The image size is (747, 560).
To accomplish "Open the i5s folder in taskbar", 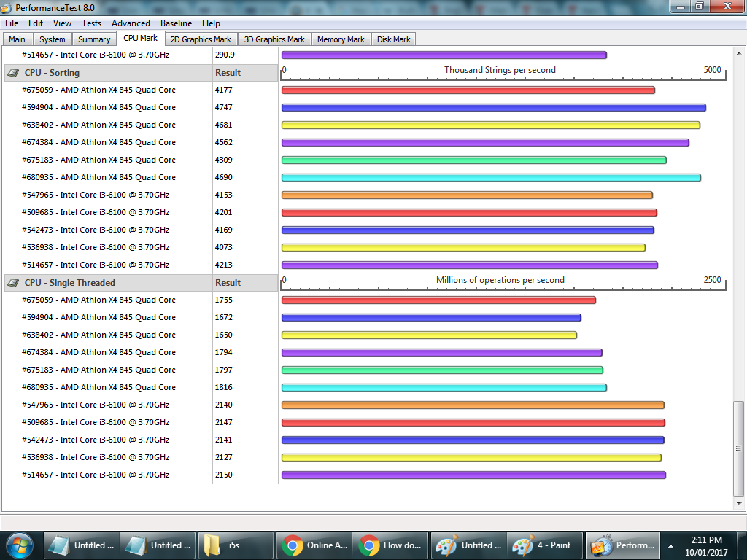I will (x=236, y=545).
